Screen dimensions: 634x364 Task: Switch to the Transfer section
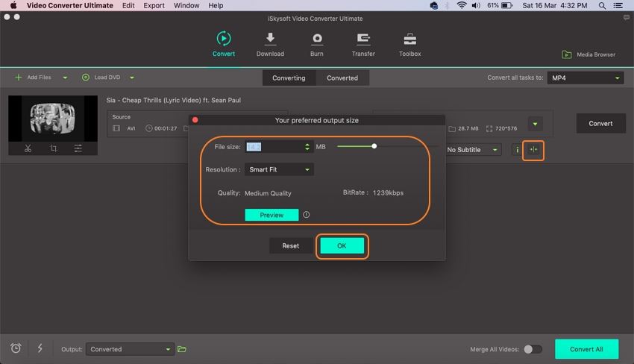click(363, 39)
